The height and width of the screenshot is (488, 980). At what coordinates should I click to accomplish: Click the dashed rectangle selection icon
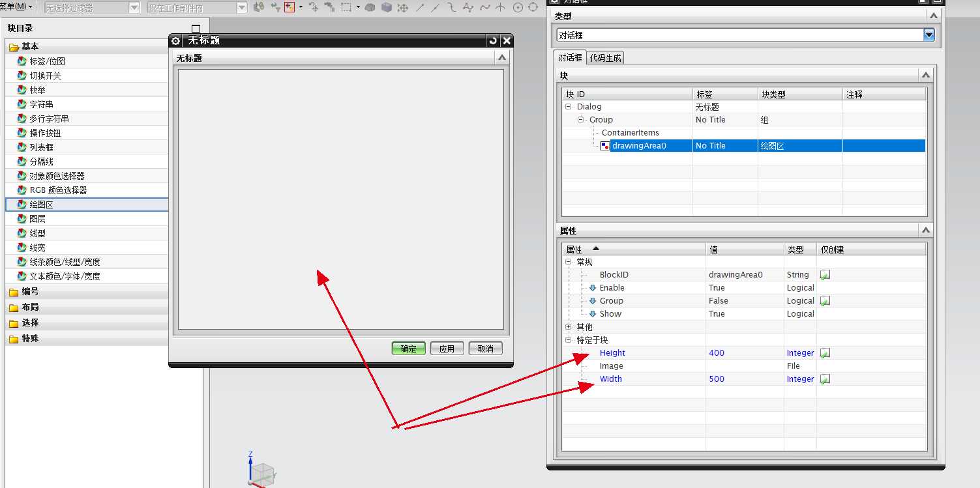click(x=346, y=8)
